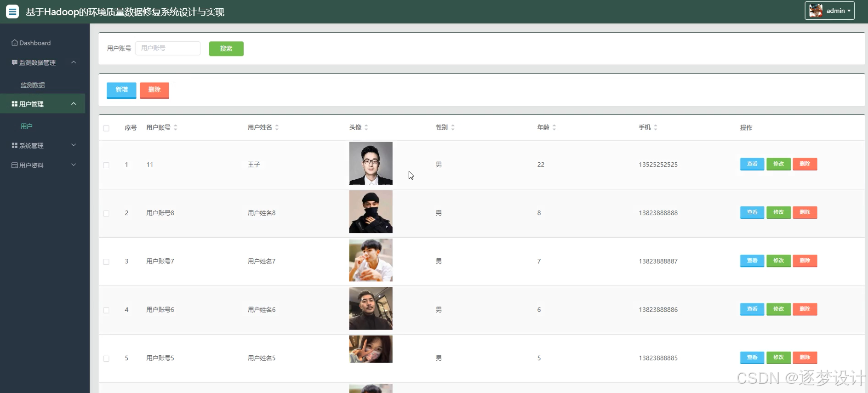Click phone number 13823888888
868x393 pixels.
pos(658,213)
